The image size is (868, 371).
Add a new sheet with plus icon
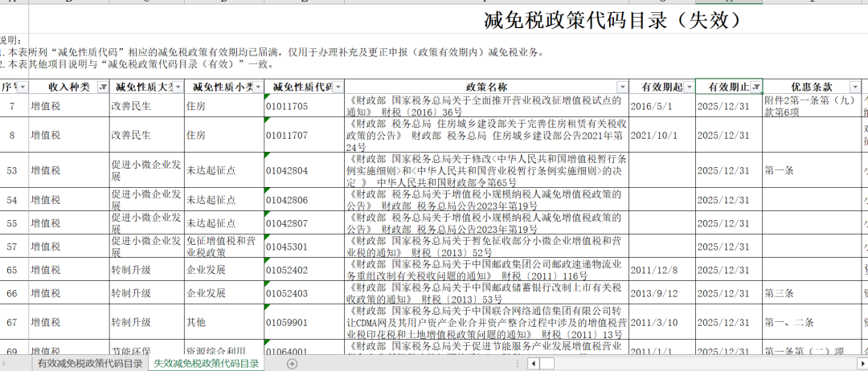click(292, 364)
